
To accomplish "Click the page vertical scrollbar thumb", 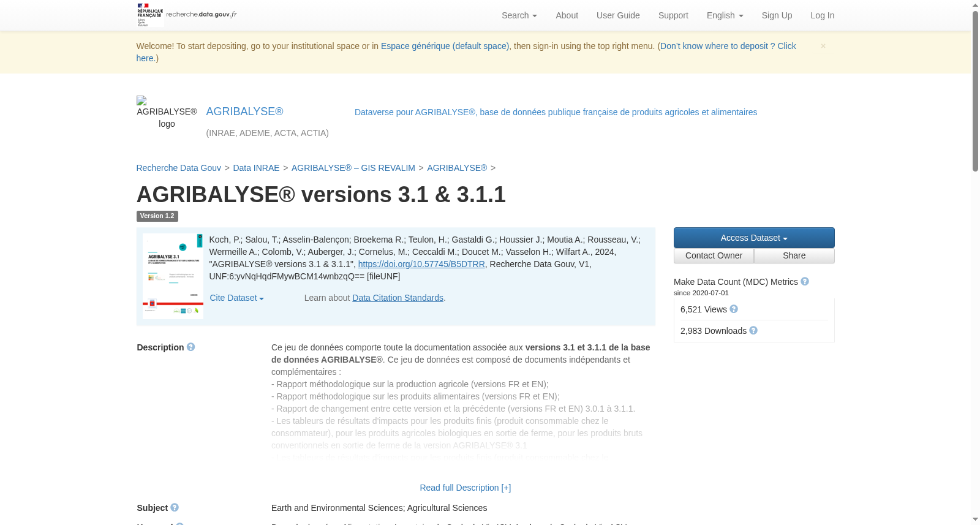I will tap(975, 91).
